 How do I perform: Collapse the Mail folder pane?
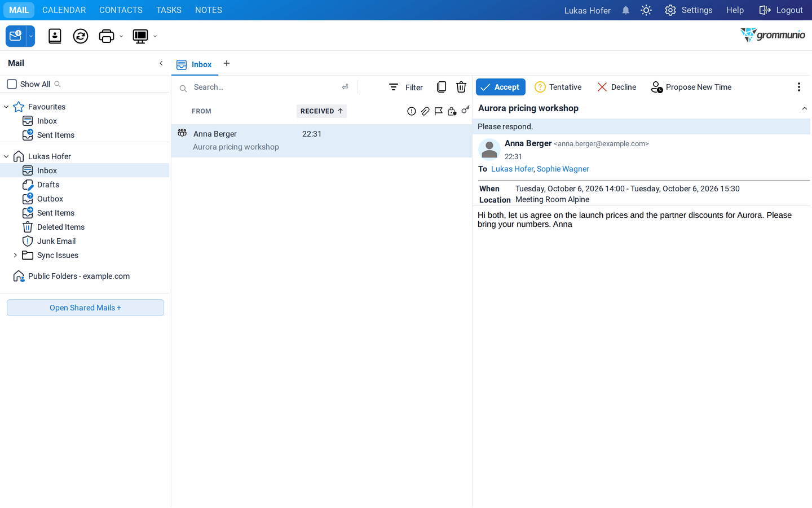[x=161, y=63]
